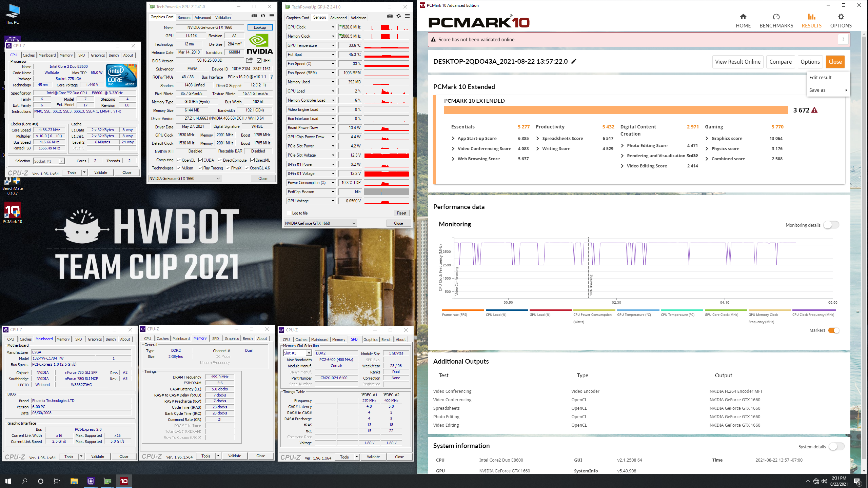Open File Explorer from taskbar
868x488 pixels.
74,481
